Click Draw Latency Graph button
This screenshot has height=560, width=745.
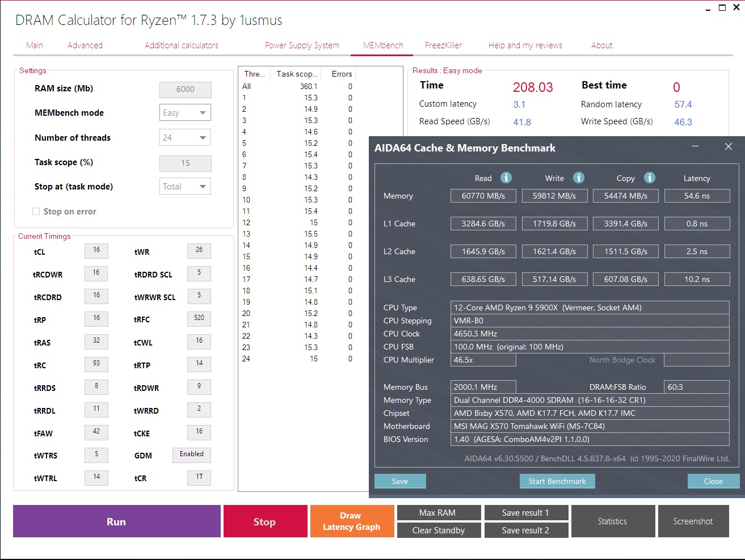click(352, 521)
